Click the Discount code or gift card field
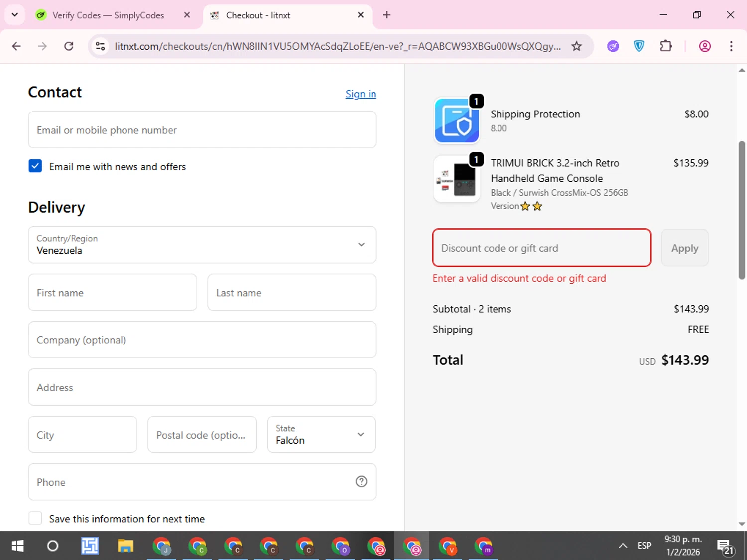Image resolution: width=747 pixels, height=560 pixels. click(x=542, y=248)
